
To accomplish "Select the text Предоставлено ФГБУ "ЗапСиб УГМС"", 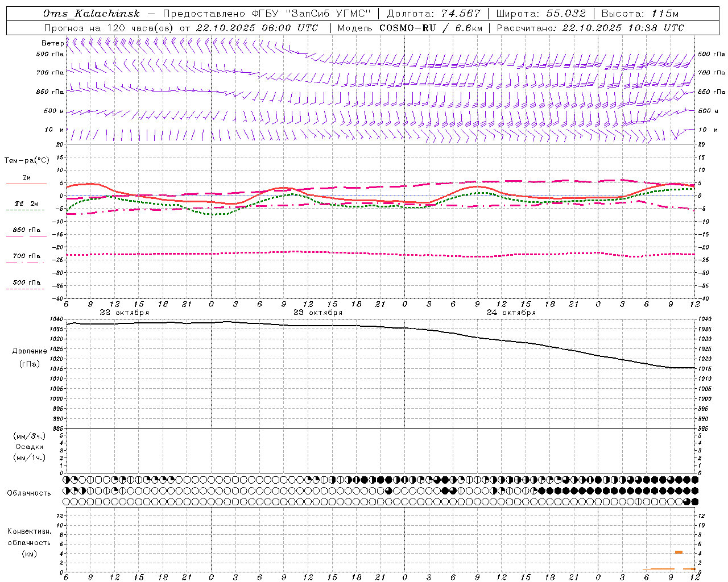I will (x=267, y=14).
